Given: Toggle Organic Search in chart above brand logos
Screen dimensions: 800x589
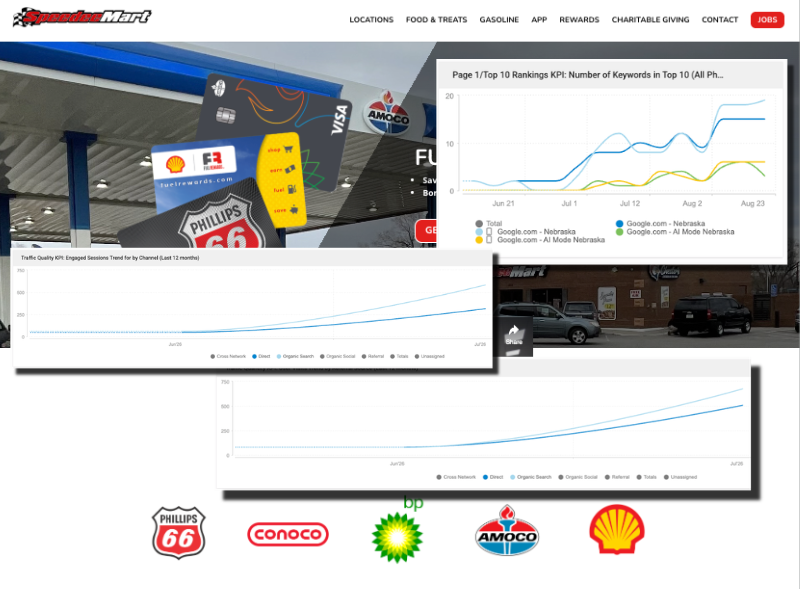Looking at the screenshot, I should click(x=531, y=477).
